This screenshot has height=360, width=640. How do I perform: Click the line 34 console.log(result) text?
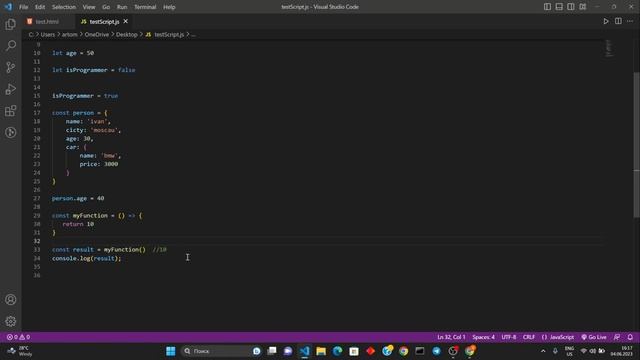(87, 258)
